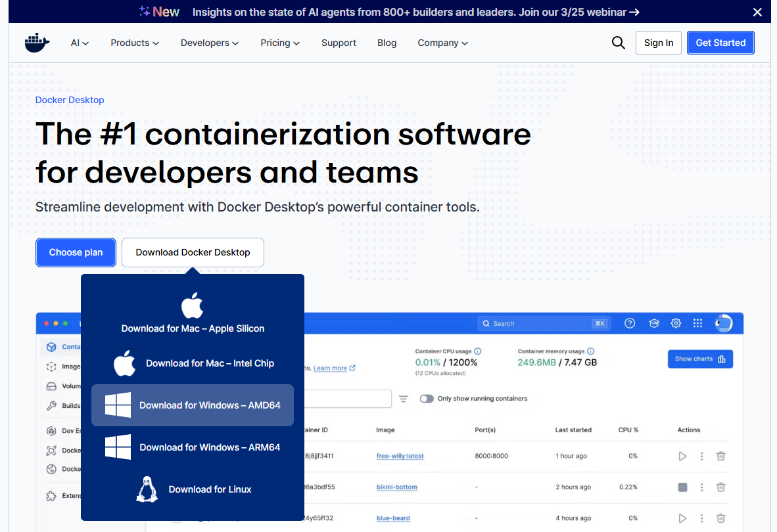
Task: Open the Support page
Action: pyautogui.click(x=339, y=43)
